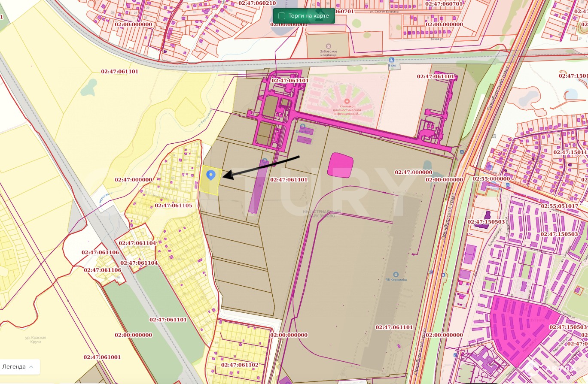588x384 pixels.
Task: Enable the Торги на карте checkbox
Action: (282, 16)
